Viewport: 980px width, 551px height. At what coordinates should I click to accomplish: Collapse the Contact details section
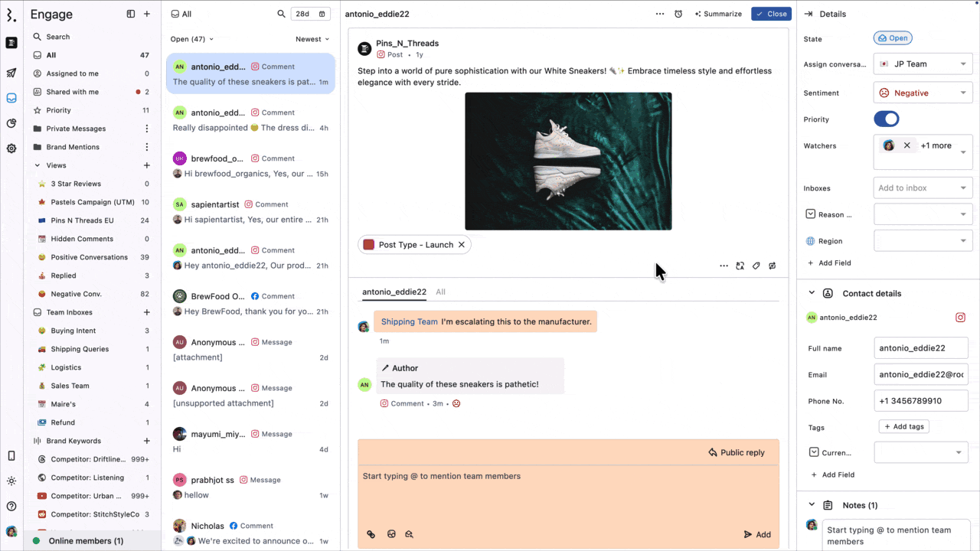tap(812, 293)
